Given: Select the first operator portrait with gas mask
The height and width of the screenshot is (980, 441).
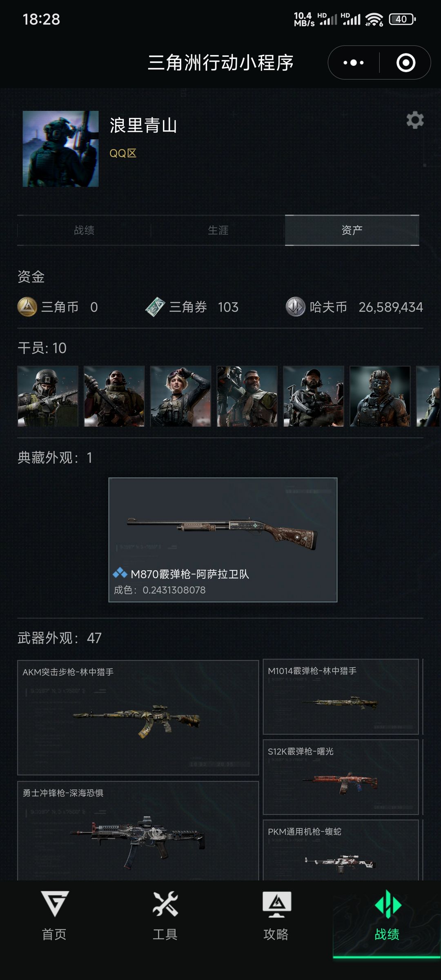Looking at the screenshot, I should (x=48, y=396).
